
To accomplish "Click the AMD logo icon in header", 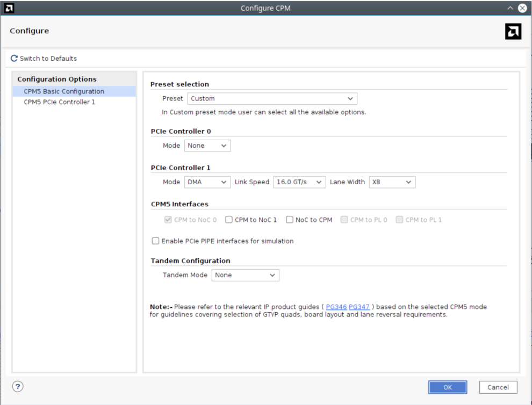I will pyautogui.click(x=513, y=32).
